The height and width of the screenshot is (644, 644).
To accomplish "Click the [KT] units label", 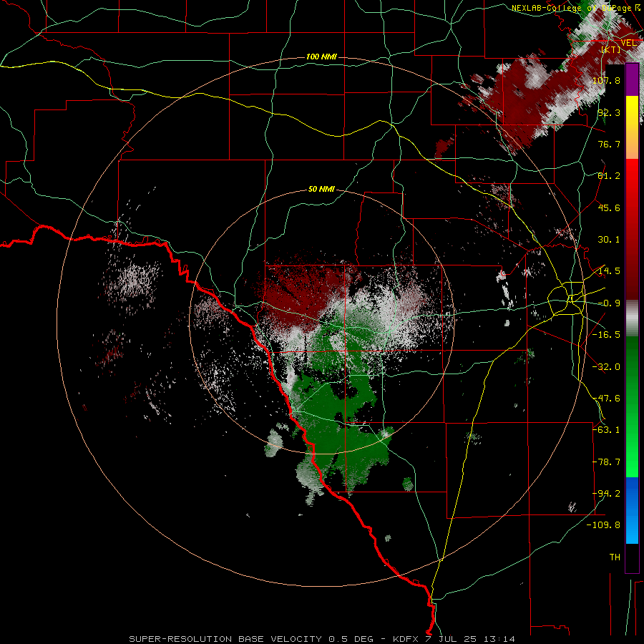I will (x=611, y=49).
